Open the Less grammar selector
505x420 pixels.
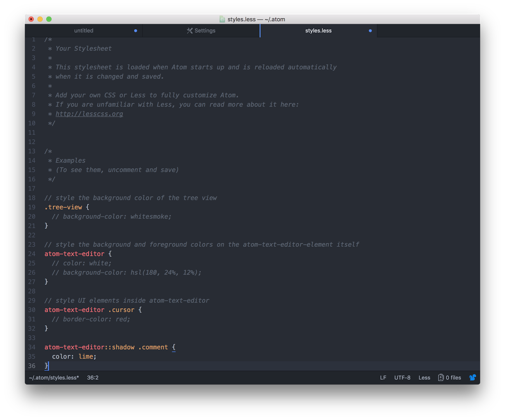[424, 377]
